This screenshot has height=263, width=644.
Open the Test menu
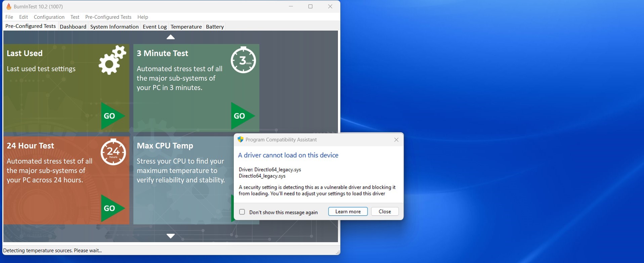coord(75,17)
